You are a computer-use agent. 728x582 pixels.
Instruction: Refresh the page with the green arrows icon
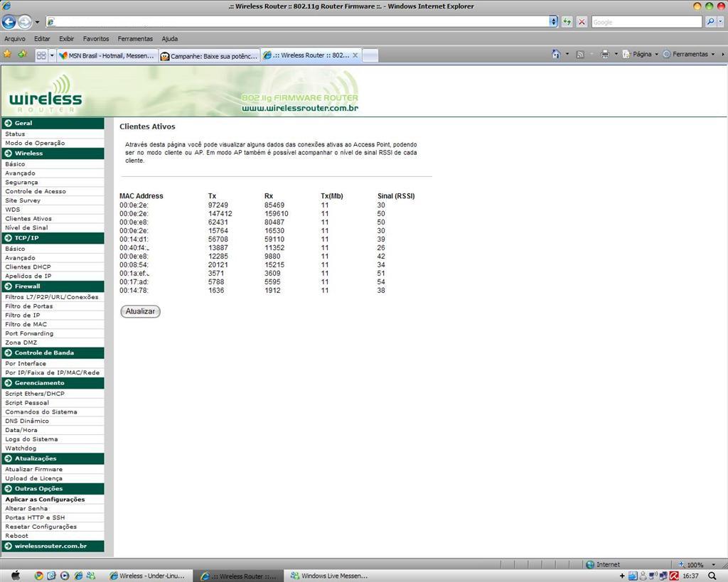click(x=567, y=21)
